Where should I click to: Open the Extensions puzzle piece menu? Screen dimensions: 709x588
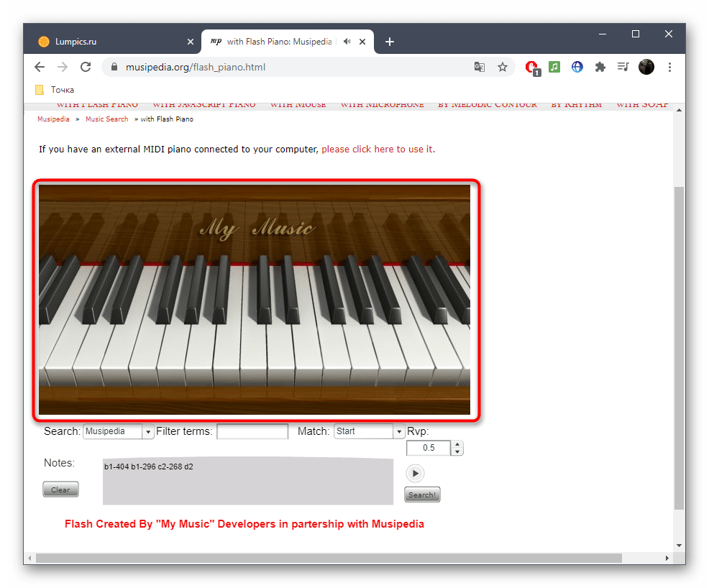pyautogui.click(x=600, y=67)
